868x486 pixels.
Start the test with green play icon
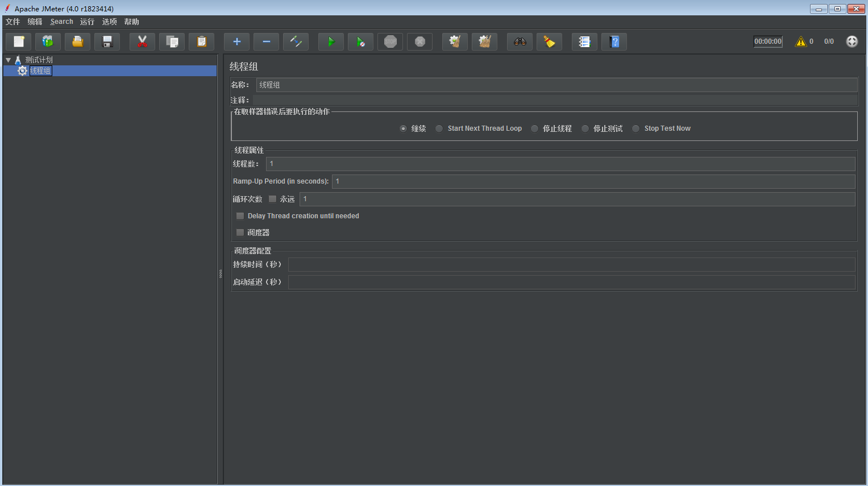pyautogui.click(x=331, y=41)
